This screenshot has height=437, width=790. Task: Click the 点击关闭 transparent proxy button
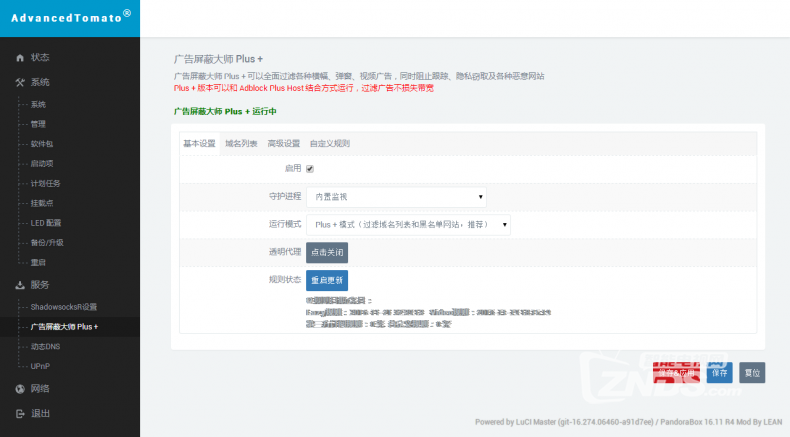tap(327, 253)
